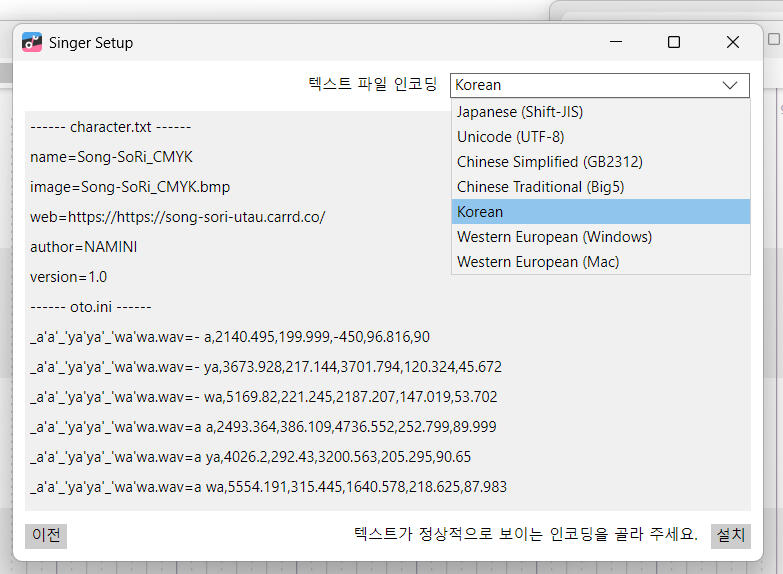Click the name=Song-SoRi_CMYK text line

[x=111, y=157]
